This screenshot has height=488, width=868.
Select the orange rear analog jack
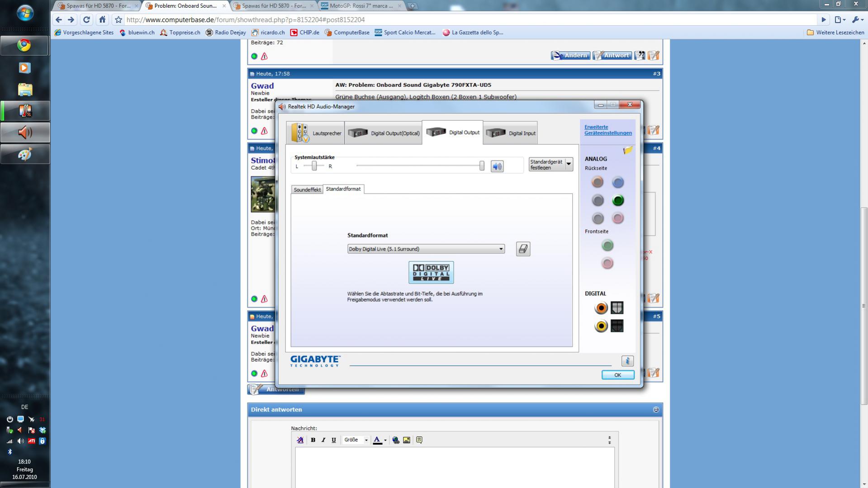coord(598,182)
